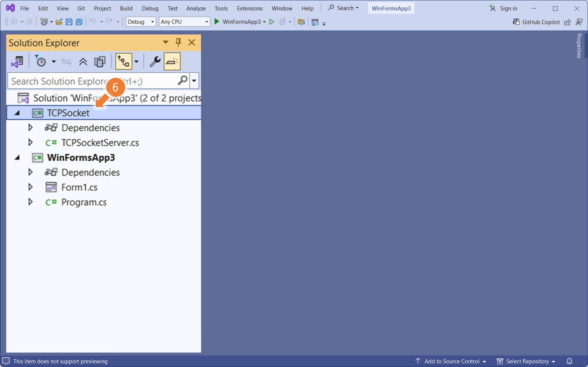Open Solution Explorer window position dropdown arrow
The image size is (588, 367).
pyautogui.click(x=165, y=42)
